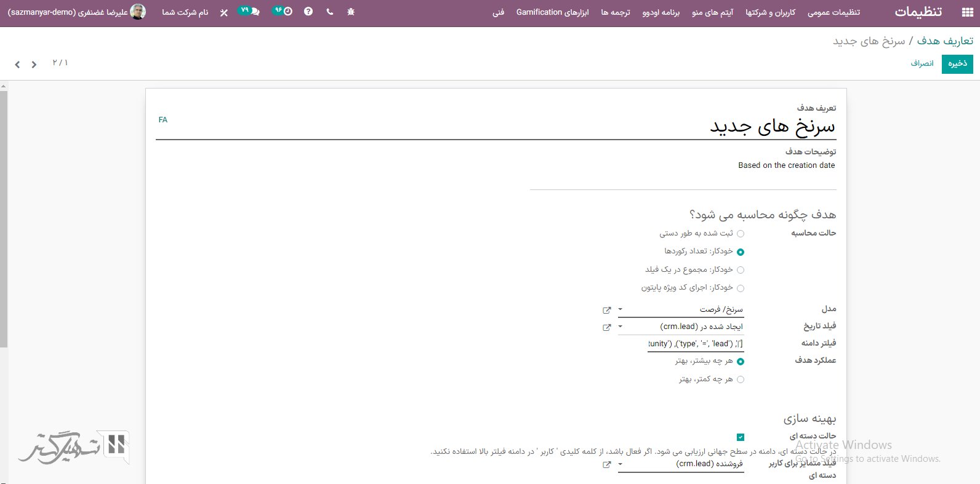Open the apps grid menu icon
Viewport: 980px width, 484px height.
point(967,12)
